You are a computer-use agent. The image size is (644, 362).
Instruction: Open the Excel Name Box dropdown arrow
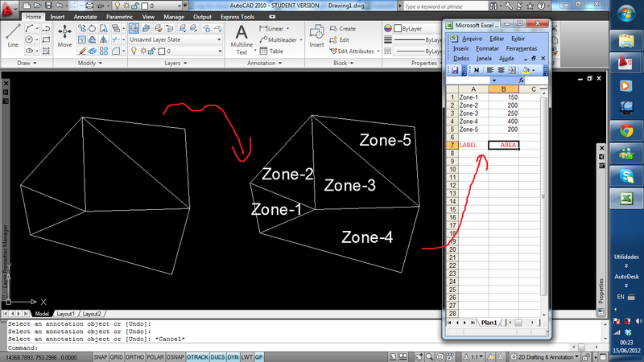click(494, 80)
